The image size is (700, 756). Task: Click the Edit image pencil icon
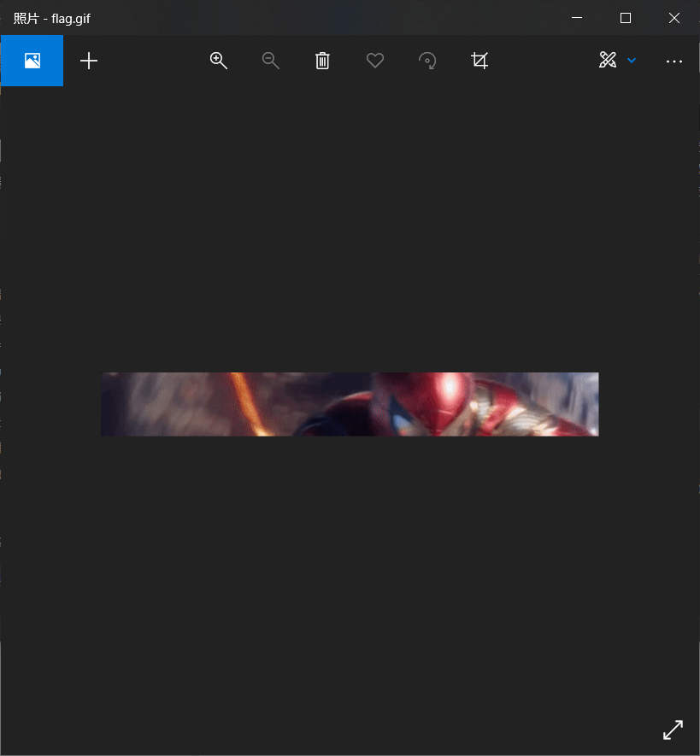coord(607,61)
